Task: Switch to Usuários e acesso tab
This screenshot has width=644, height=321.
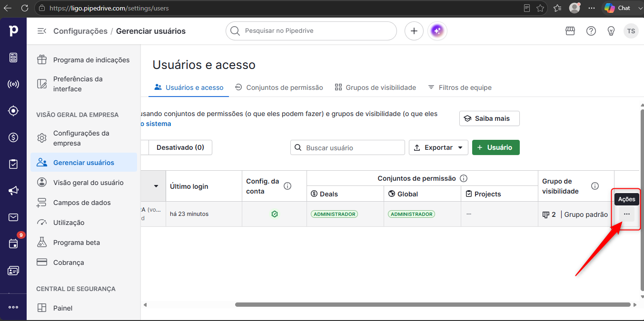Action: pyautogui.click(x=189, y=88)
